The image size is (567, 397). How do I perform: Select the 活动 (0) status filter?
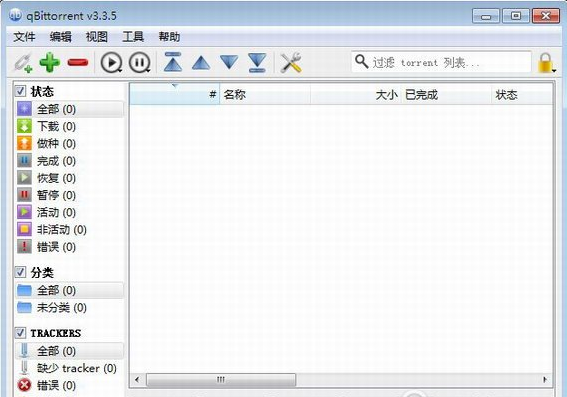[x=69, y=212]
